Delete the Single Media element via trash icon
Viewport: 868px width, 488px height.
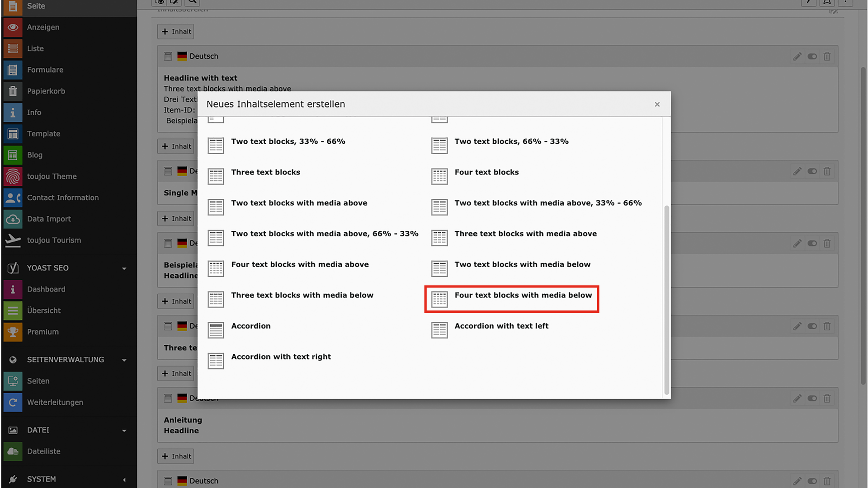click(827, 171)
